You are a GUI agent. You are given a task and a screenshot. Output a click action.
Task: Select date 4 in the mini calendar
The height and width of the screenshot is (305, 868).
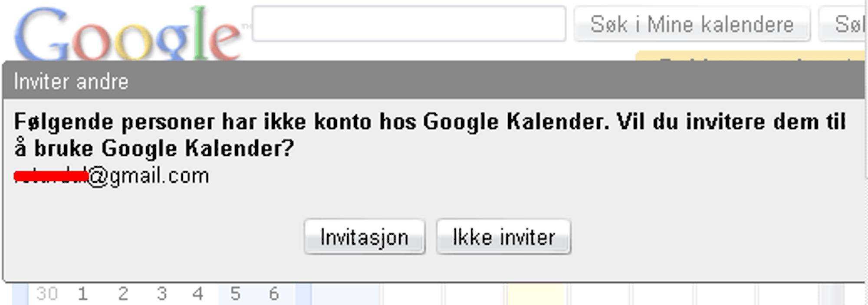coord(198,294)
